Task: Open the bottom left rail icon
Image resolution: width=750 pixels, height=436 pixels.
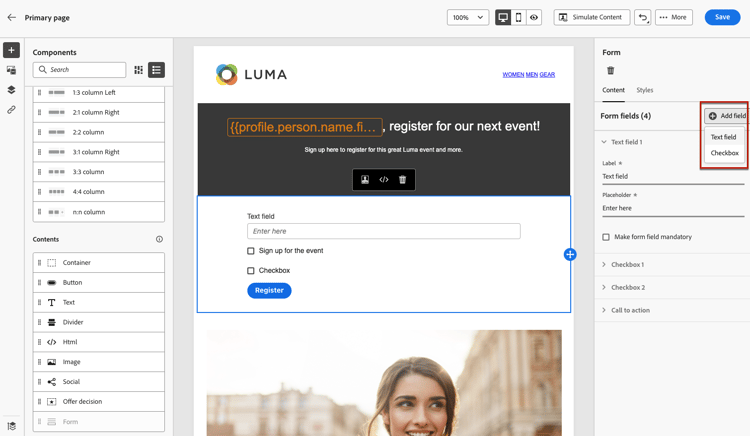Action: click(11, 425)
